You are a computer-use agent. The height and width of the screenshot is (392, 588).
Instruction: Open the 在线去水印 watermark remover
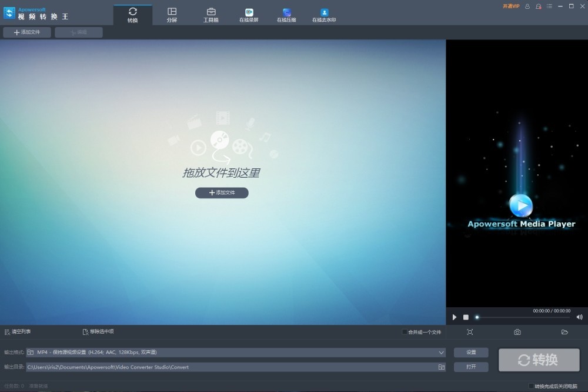point(324,15)
